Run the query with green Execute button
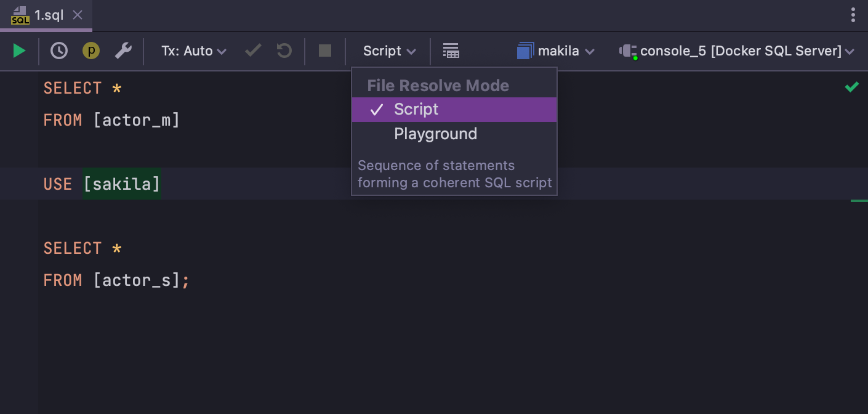 click(x=19, y=51)
